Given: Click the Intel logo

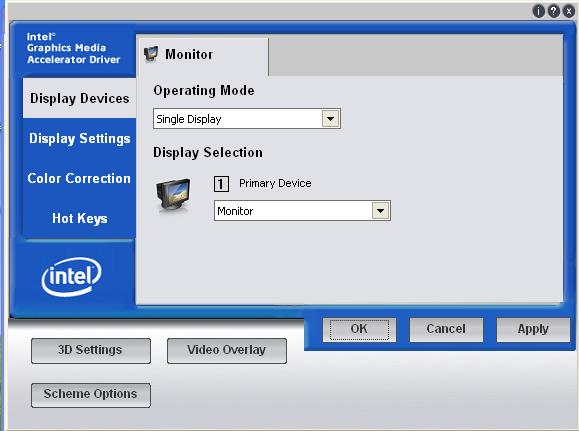Looking at the screenshot, I should (72, 276).
